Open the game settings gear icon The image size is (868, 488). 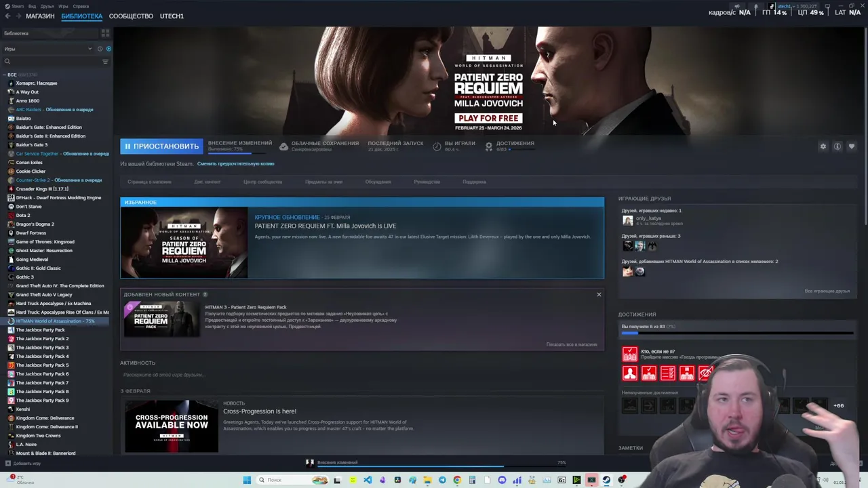pyautogui.click(x=823, y=146)
